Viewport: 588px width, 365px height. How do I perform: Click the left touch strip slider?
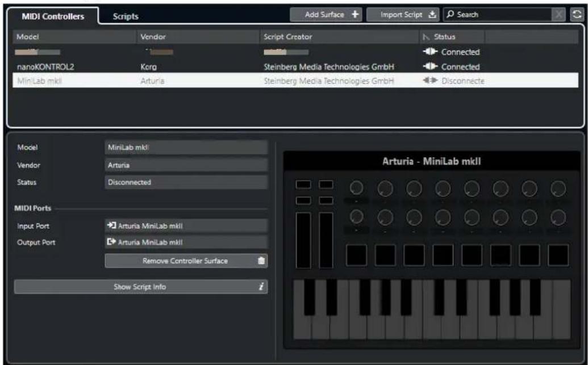pos(303,240)
